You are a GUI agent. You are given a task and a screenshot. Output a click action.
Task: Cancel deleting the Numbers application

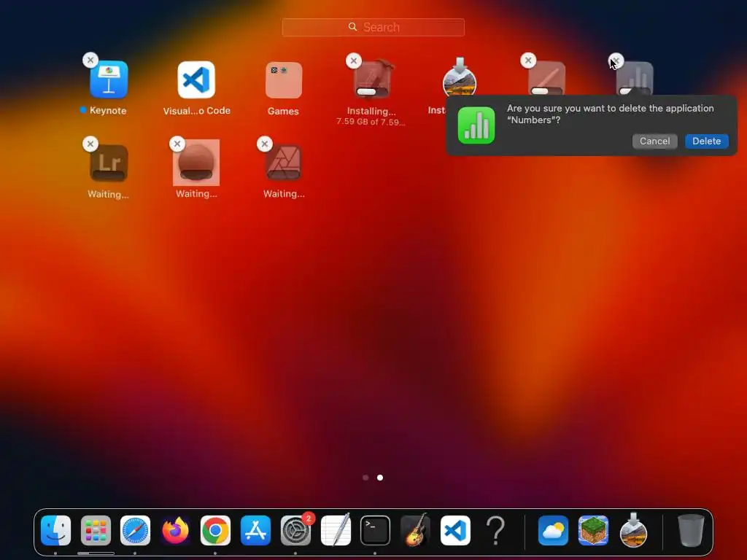tap(654, 141)
